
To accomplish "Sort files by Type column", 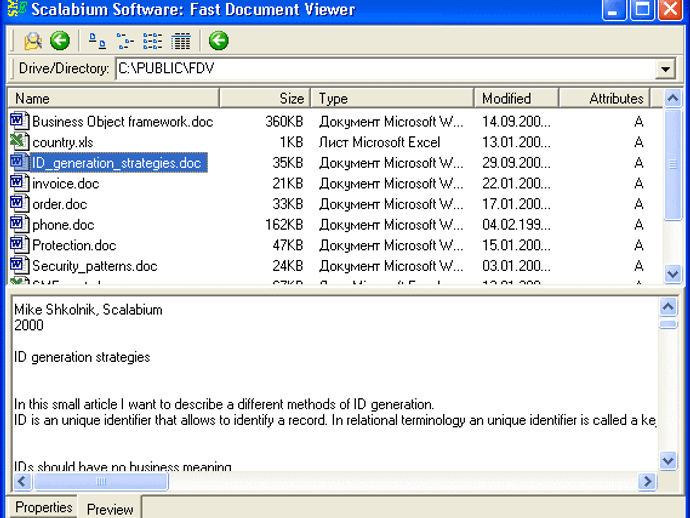I will pos(393,98).
